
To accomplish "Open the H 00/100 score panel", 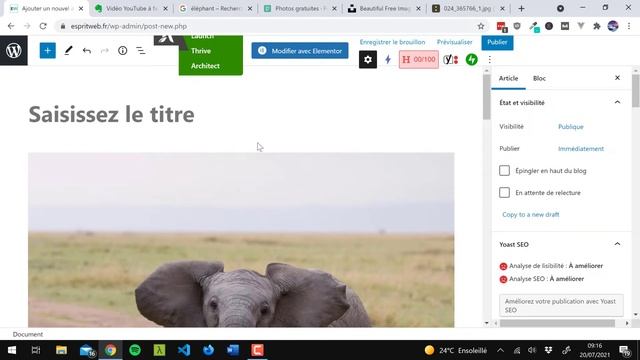I will [419, 60].
